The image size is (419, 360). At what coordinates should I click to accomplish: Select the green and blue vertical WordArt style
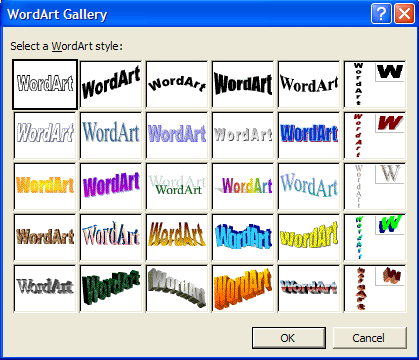click(x=375, y=237)
